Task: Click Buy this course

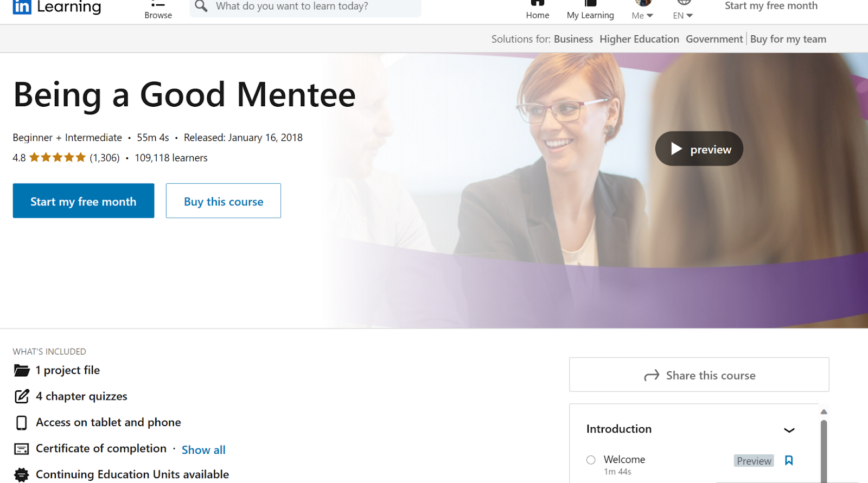Action: [223, 201]
